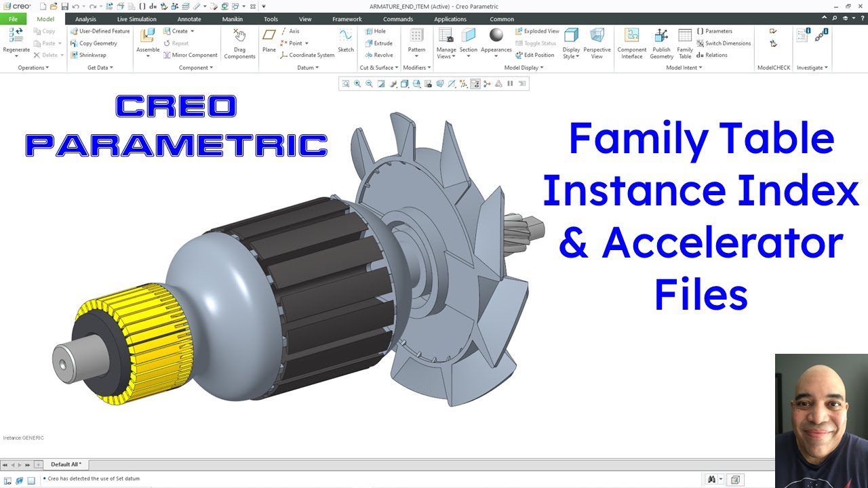Screen dimensions: 868x488
Task: Select the Default All sheet tab
Action: point(66,464)
